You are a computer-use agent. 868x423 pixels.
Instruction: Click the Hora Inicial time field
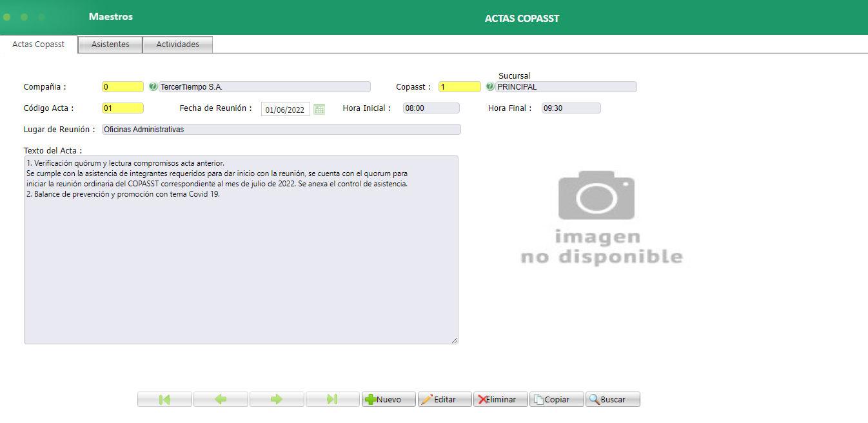coord(430,108)
